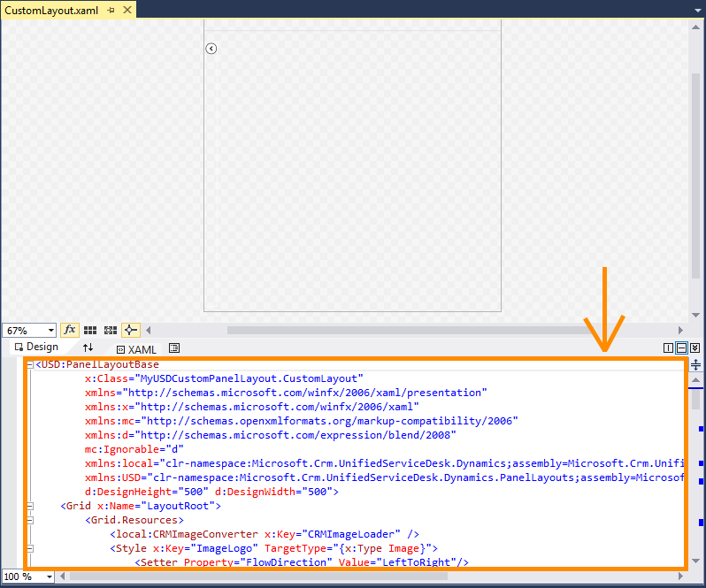
Task: Swap panes with the up-down arrows icon
Action: pos(88,347)
